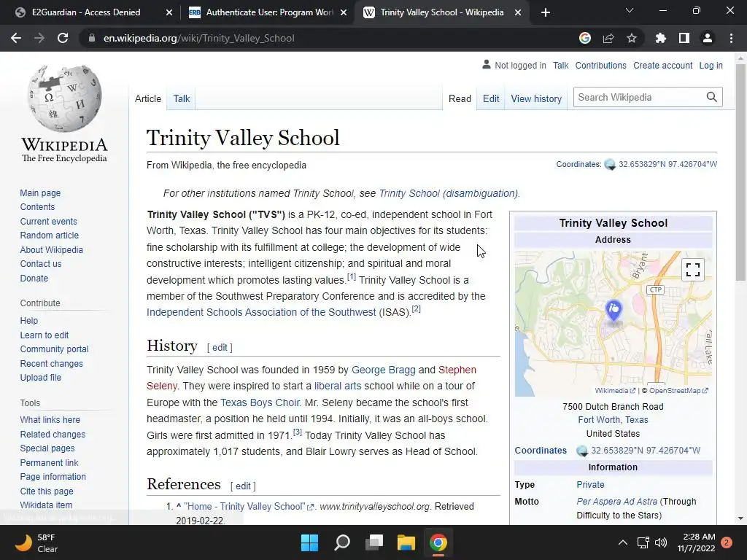Open the Main page sidebar link
This screenshot has height=560, width=747.
[40, 192]
